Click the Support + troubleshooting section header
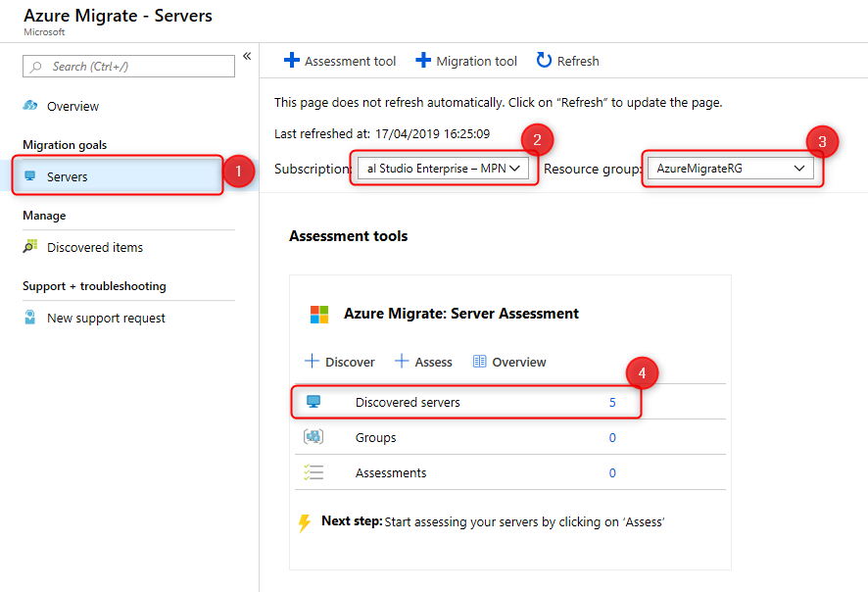This screenshot has height=592, width=868. (94, 286)
